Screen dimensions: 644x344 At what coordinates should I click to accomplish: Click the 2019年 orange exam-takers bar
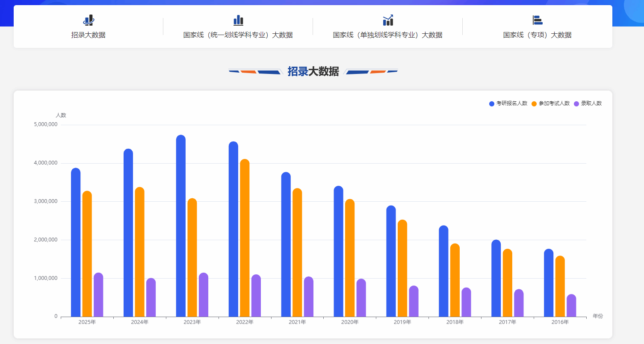tap(402, 268)
